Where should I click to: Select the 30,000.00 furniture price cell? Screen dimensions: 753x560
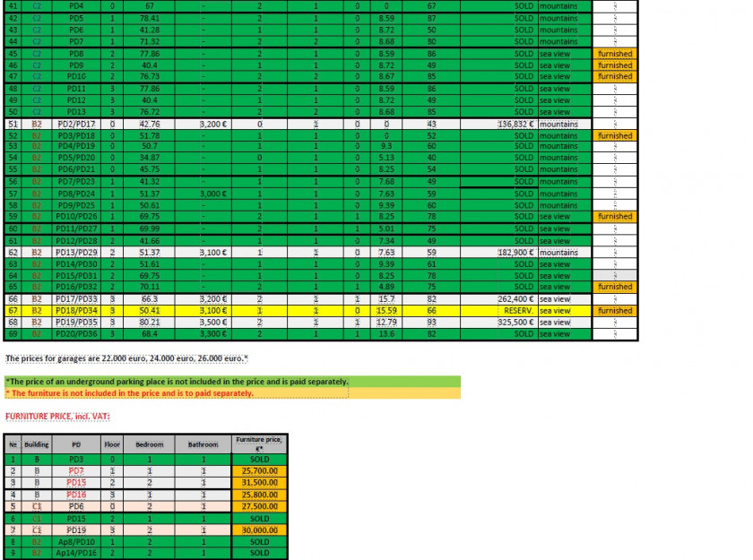click(259, 530)
